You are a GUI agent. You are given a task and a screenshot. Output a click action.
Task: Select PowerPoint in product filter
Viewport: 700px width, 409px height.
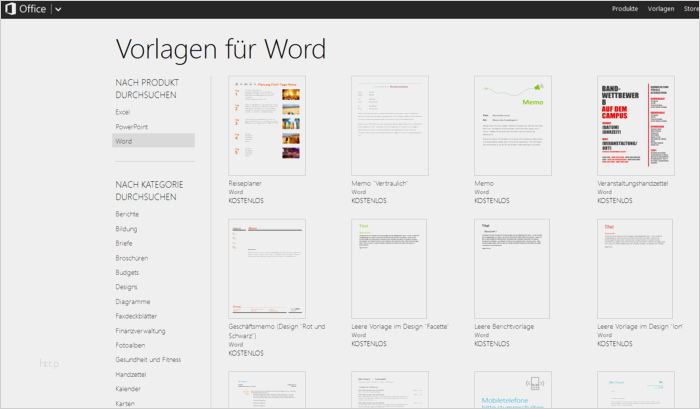point(132,127)
